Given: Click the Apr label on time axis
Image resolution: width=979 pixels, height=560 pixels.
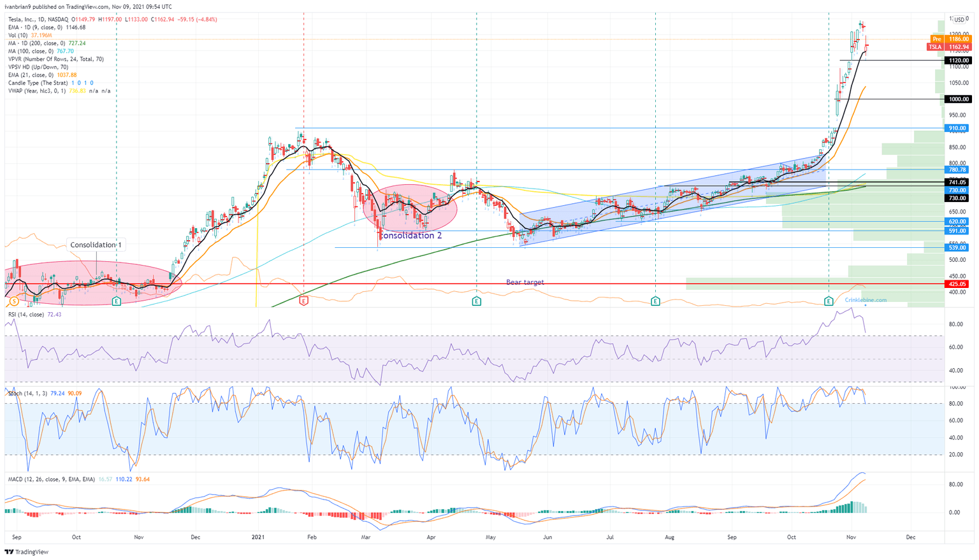Looking at the screenshot, I should pyautogui.click(x=431, y=537).
